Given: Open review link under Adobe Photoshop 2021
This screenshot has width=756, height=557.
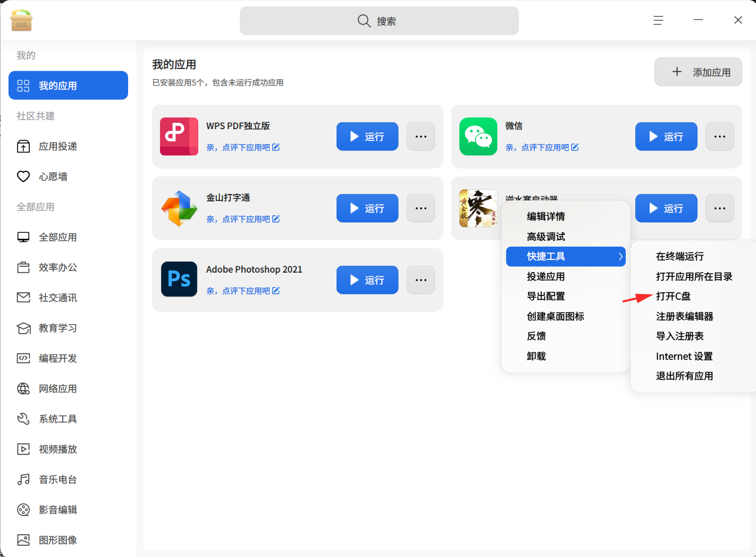Looking at the screenshot, I should pos(243,291).
